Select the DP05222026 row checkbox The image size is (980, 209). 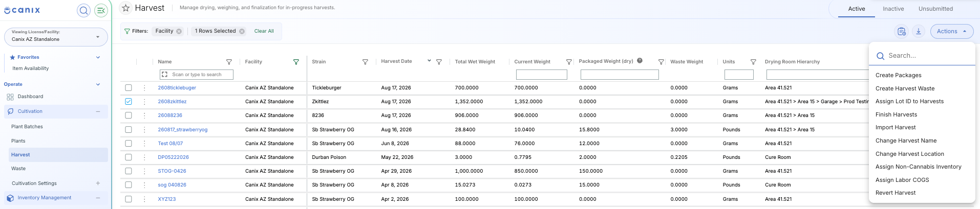tap(129, 157)
